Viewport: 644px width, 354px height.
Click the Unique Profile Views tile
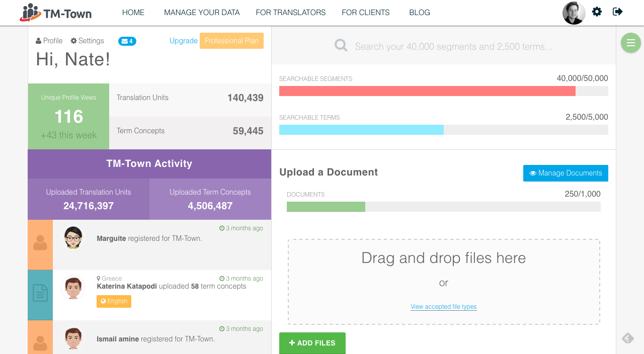click(68, 116)
